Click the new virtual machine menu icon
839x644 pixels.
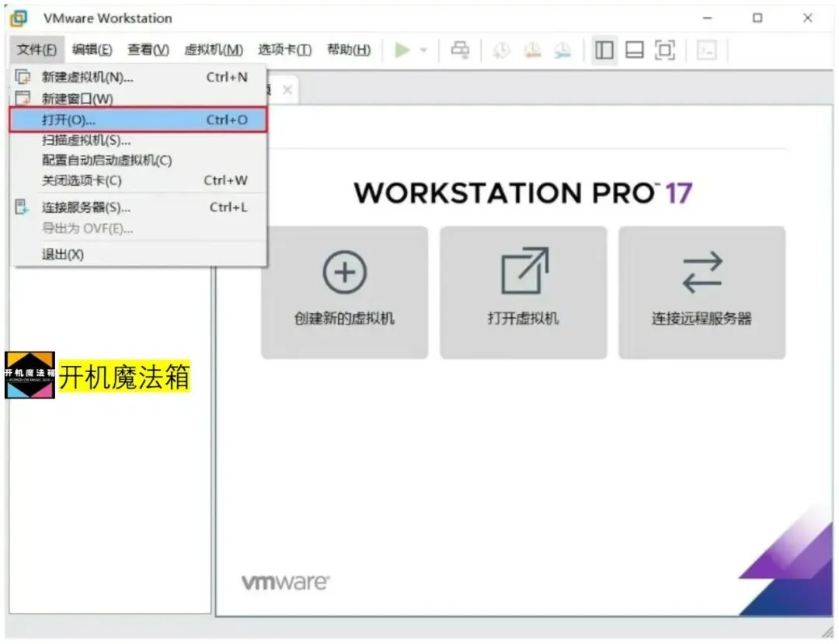pyautogui.click(x=23, y=77)
